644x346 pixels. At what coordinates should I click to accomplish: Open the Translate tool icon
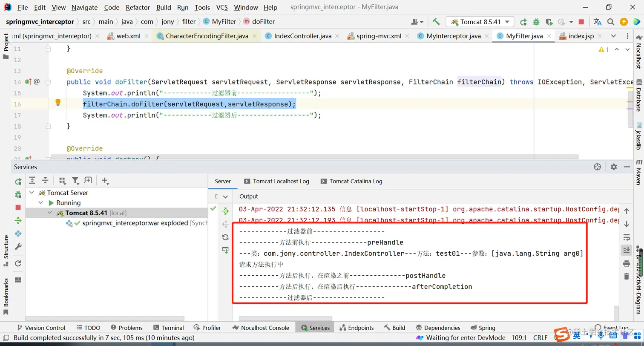coord(598,22)
